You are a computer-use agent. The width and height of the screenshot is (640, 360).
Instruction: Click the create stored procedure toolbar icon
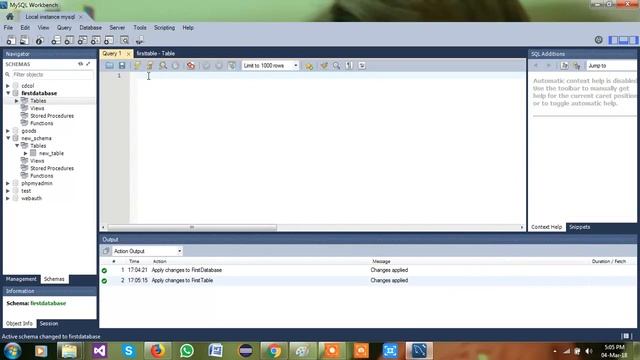coord(96,40)
